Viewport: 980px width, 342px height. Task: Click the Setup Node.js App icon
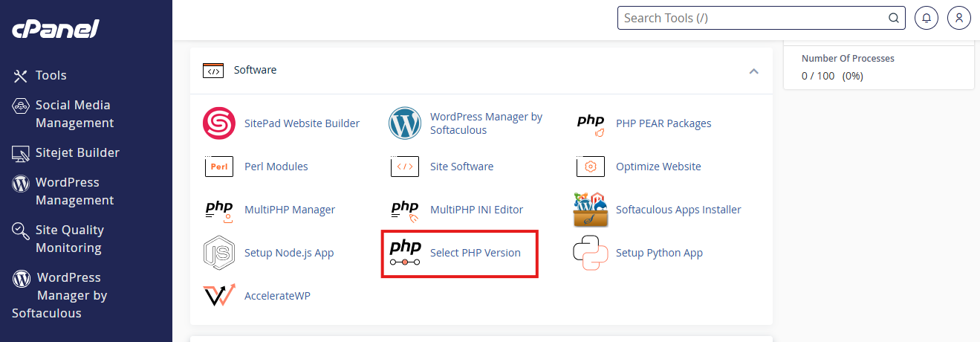(218, 253)
